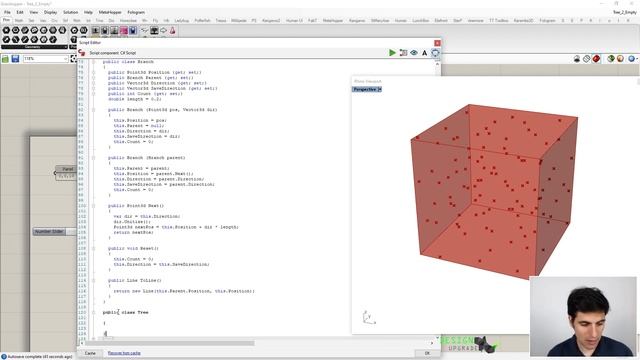Click the 'Autosave complete' status bar message

pyautogui.click(x=40, y=357)
